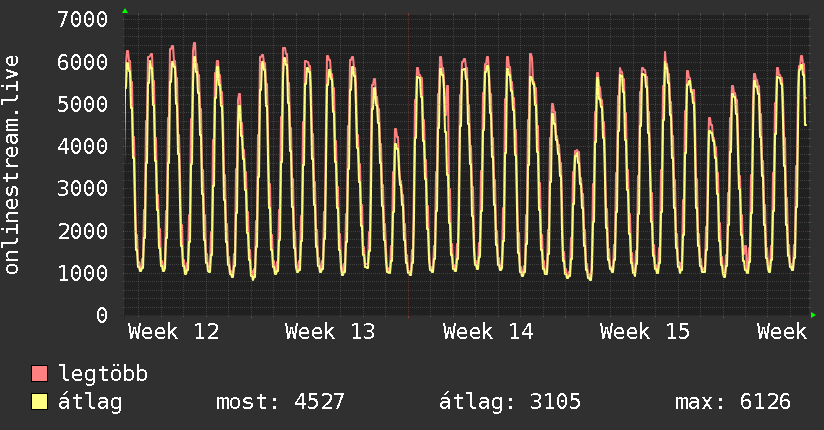Click the 0 y-axis label
824x430 pixels.
(102, 315)
